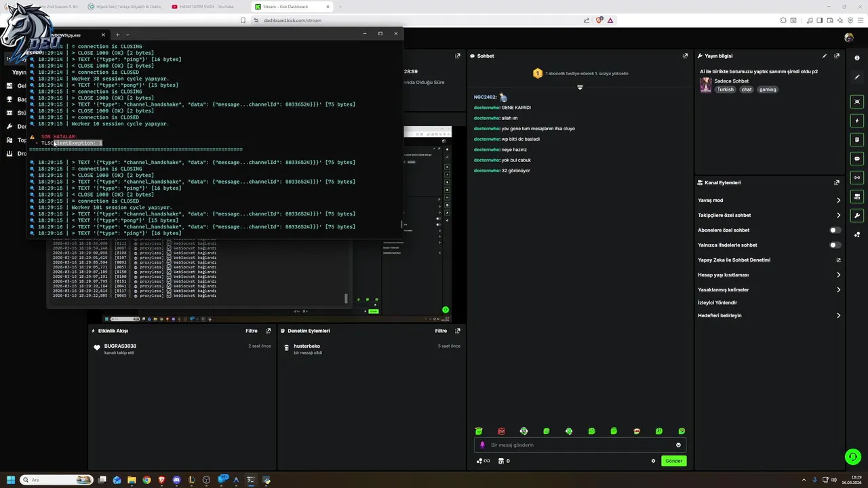The height and width of the screenshot is (488, 868).
Task: Pop out the Sohbet chat panel
Action: pyautogui.click(x=685, y=56)
